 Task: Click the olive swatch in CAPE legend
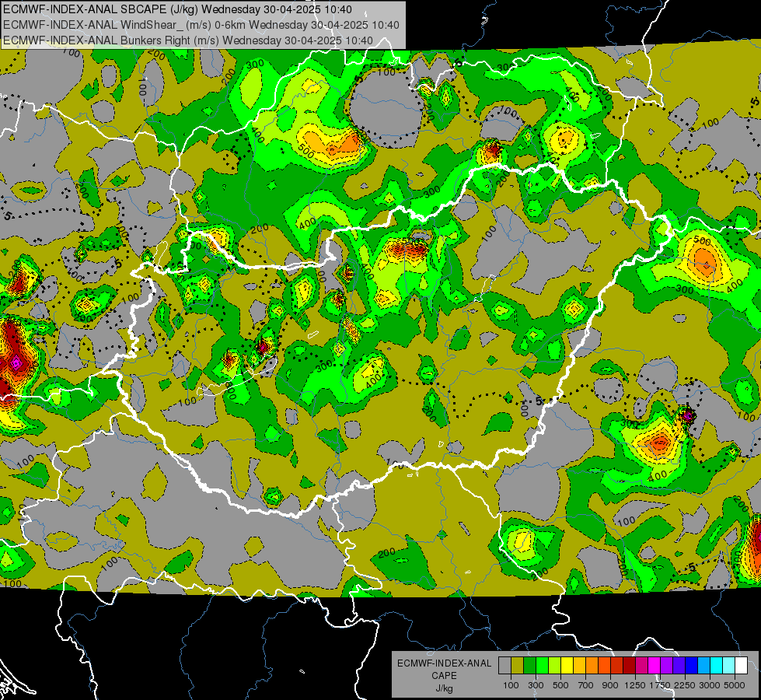[517, 665]
